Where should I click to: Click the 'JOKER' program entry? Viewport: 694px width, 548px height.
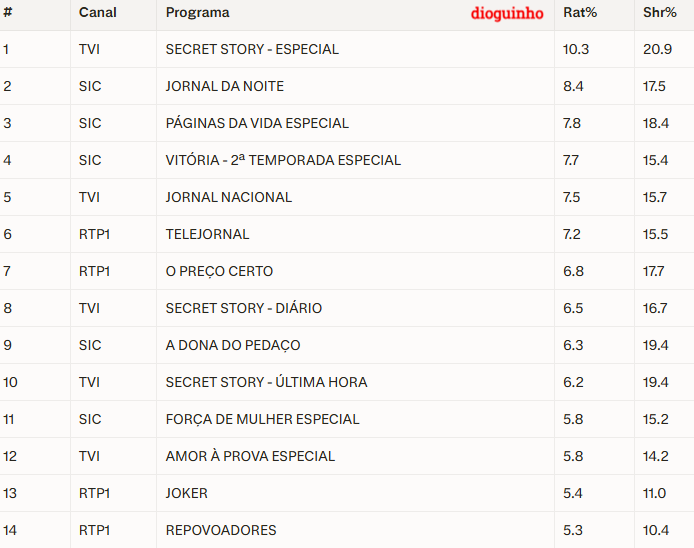pyautogui.click(x=187, y=493)
